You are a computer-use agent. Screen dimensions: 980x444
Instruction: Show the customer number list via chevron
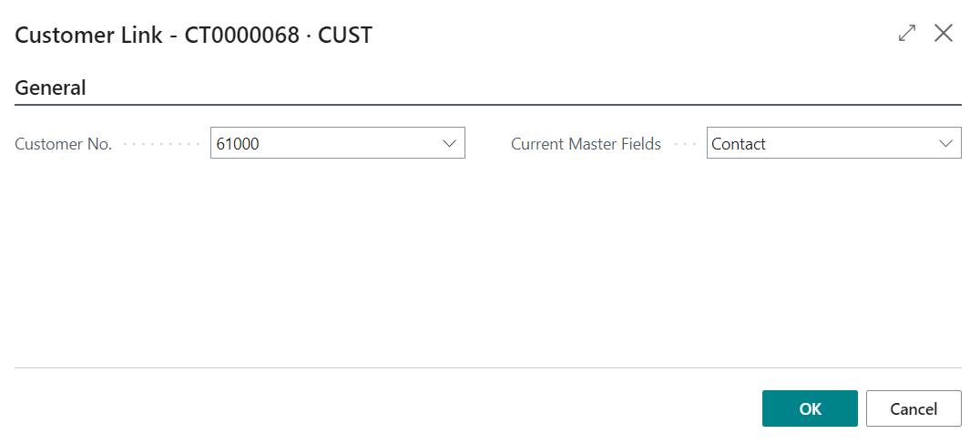(x=449, y=143)
